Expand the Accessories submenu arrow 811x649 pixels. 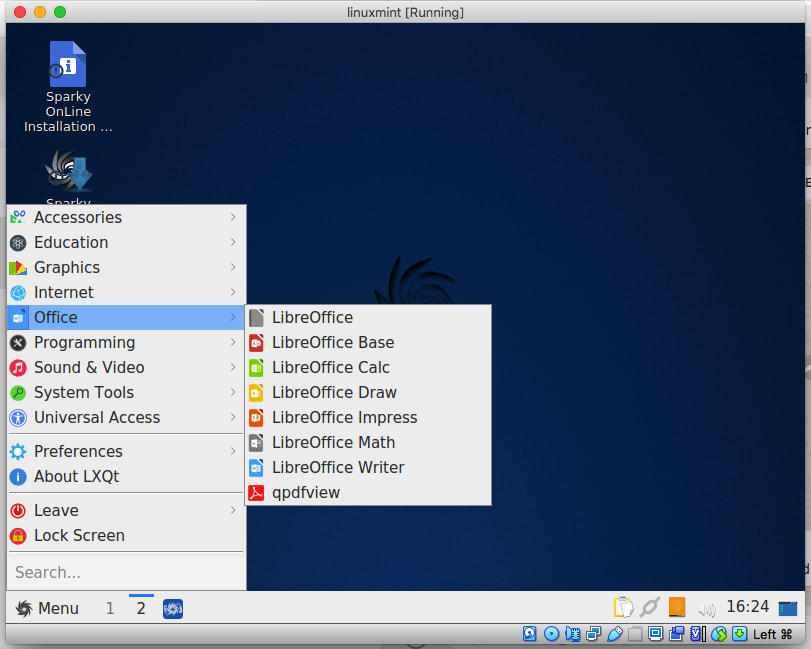pos(233,217)
